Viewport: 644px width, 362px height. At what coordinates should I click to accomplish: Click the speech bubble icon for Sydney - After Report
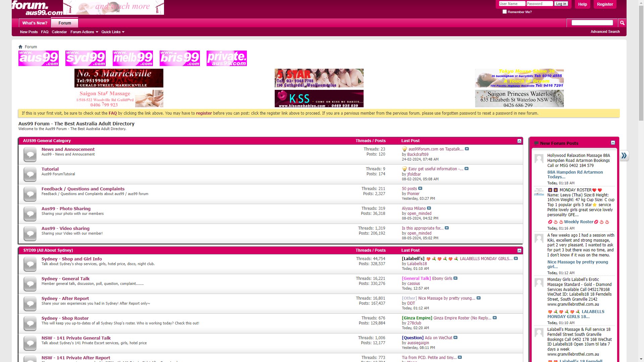(x=30, y=303)
